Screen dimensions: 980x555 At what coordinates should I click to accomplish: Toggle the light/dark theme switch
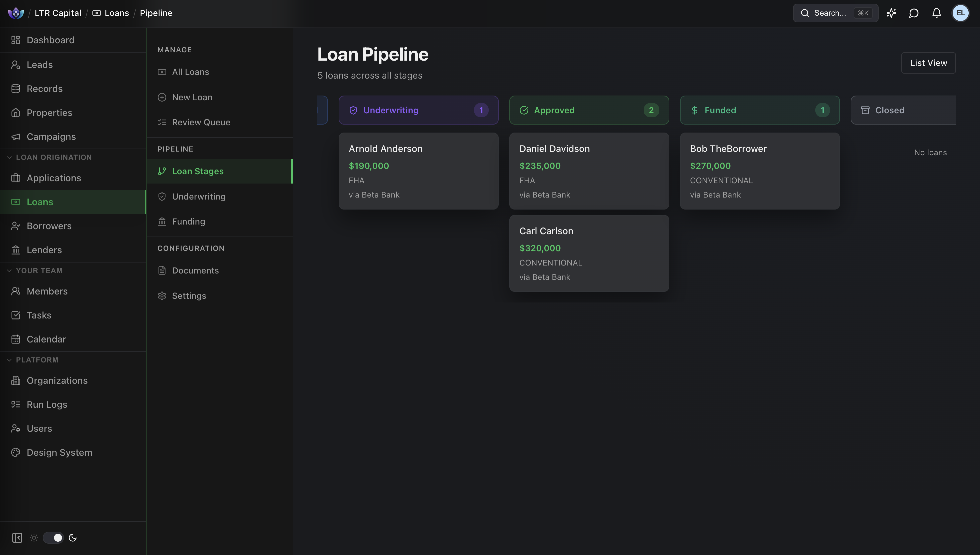coord(53,537)
